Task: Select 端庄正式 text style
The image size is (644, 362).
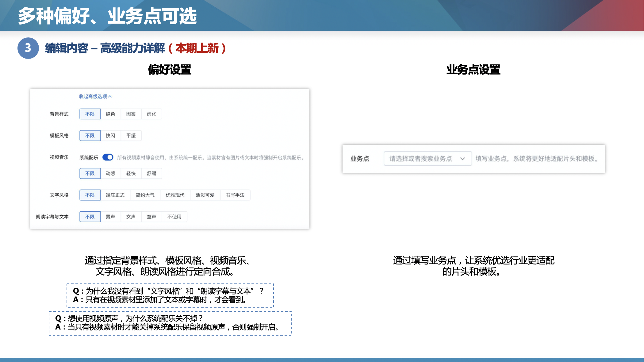Action: click(x=115, y=195)
